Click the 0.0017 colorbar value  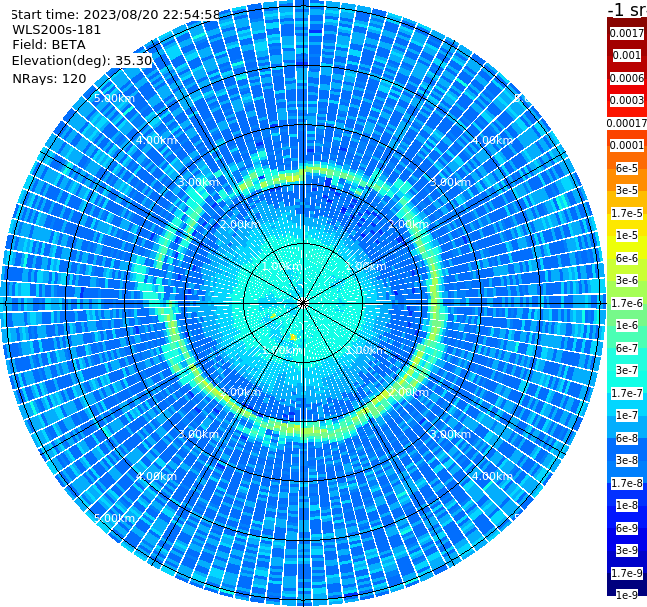coord(627,33)
